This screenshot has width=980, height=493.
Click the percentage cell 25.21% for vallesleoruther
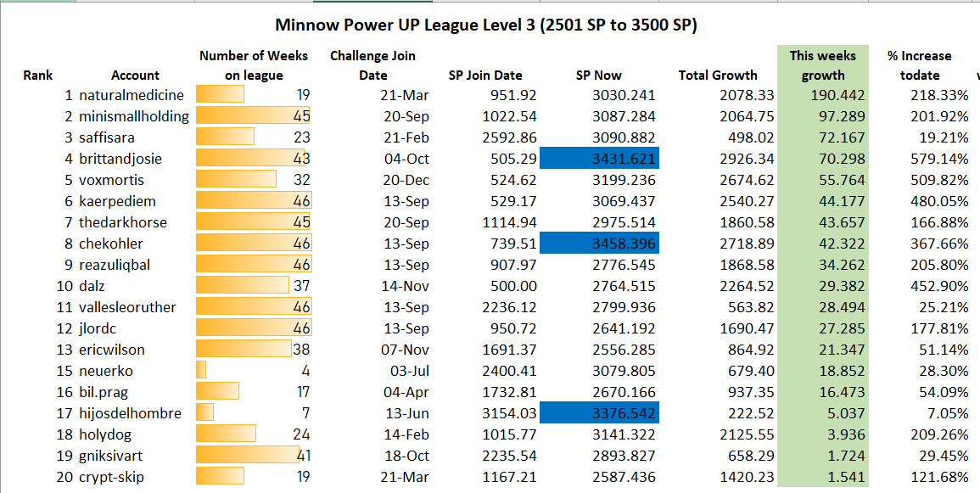[944, 307]
